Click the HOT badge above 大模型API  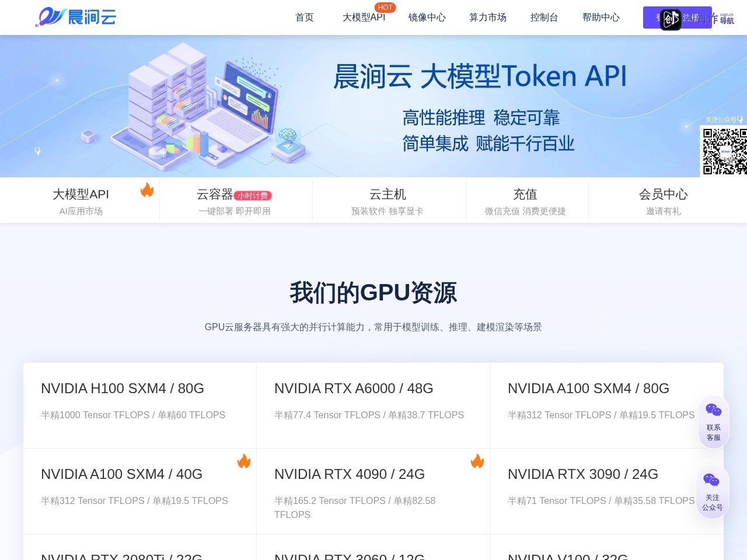click(x=385, y=8)
